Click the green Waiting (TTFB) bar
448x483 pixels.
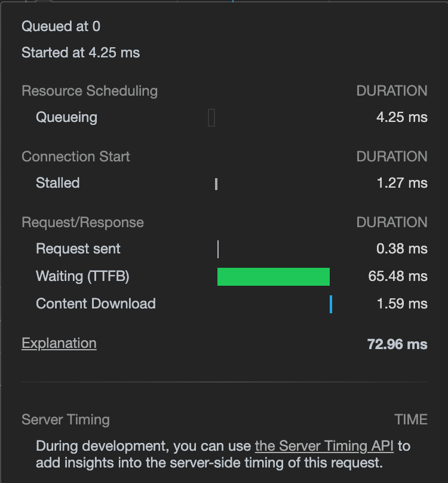coord(273,277)
